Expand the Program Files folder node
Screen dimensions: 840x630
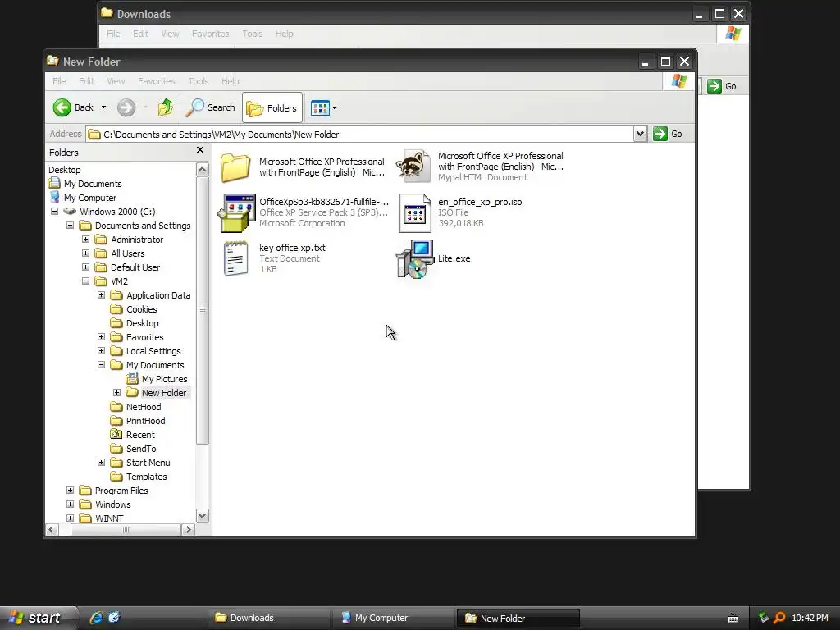pos(71,491)
